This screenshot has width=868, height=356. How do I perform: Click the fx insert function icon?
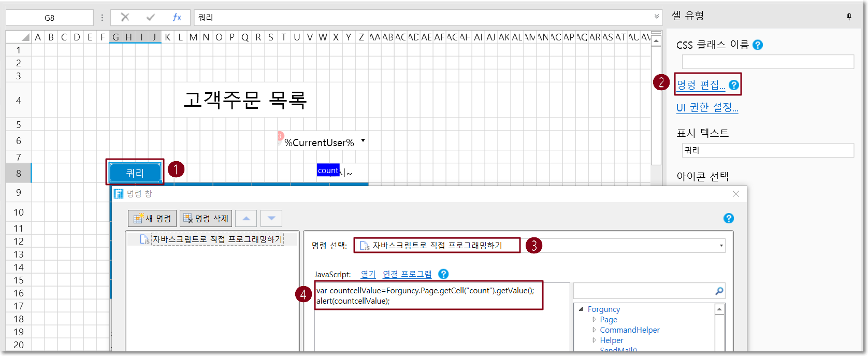[x=177, y=17]
